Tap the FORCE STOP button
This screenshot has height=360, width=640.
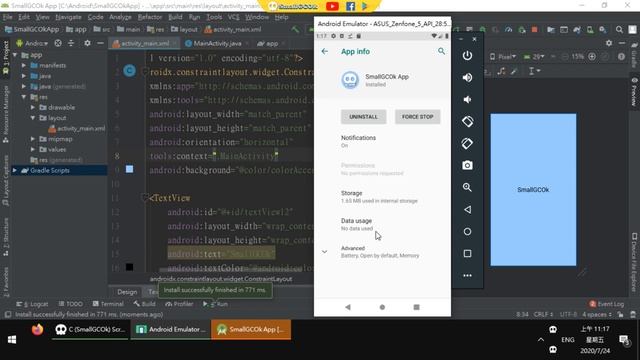pyautogui.click(x=417, y=117)
